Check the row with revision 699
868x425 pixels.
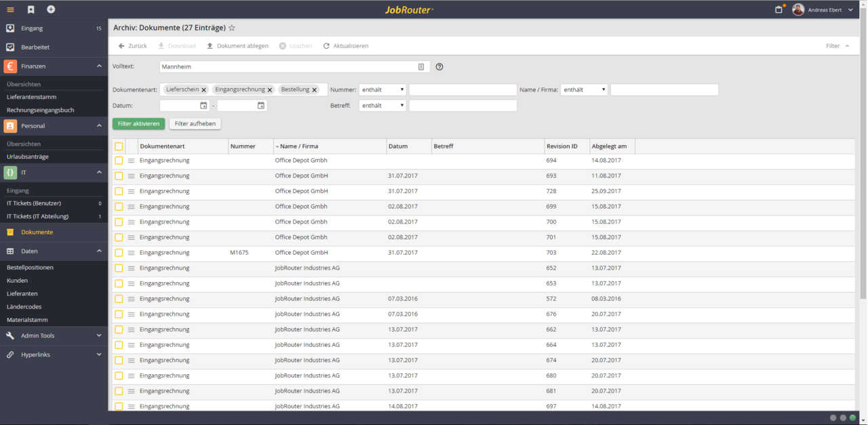click(119, 207)
